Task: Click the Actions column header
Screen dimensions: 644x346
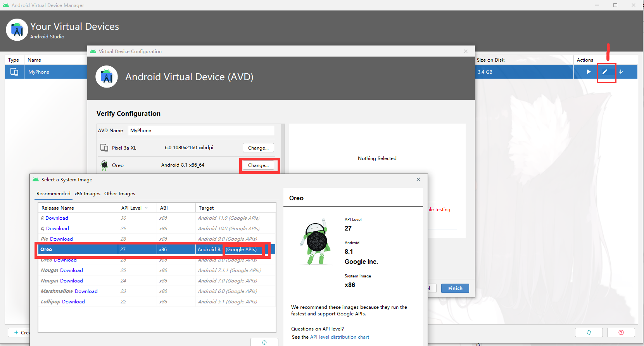Action: (606, 60)
